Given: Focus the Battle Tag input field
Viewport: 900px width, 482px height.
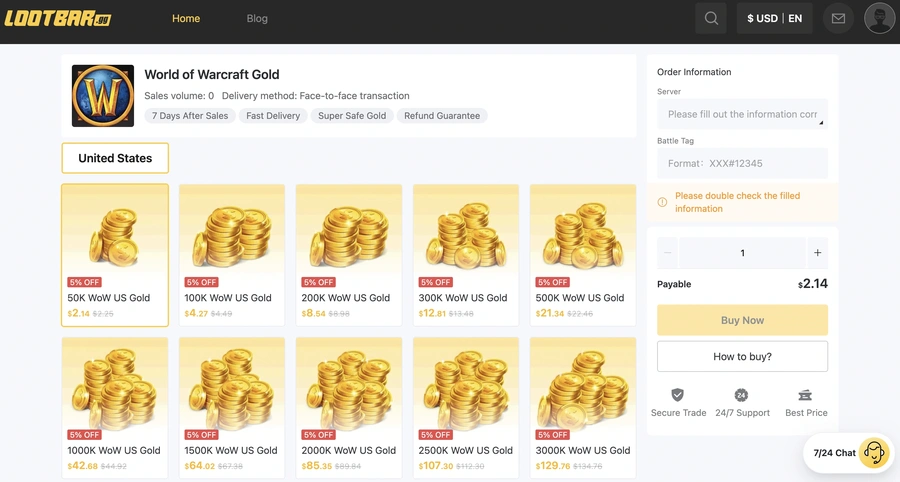Looking at the screenshot, I should click(x=742, y=164).
